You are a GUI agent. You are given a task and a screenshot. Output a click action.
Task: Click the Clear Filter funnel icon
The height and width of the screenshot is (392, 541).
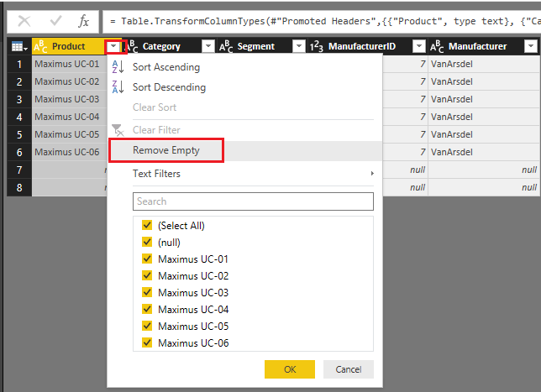tap(118, 130)
